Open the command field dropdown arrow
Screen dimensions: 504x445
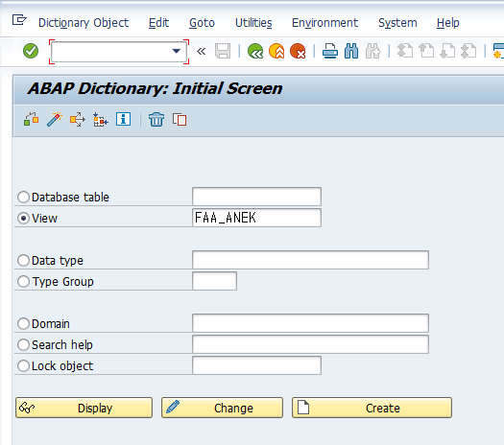[x=176, y=51]
